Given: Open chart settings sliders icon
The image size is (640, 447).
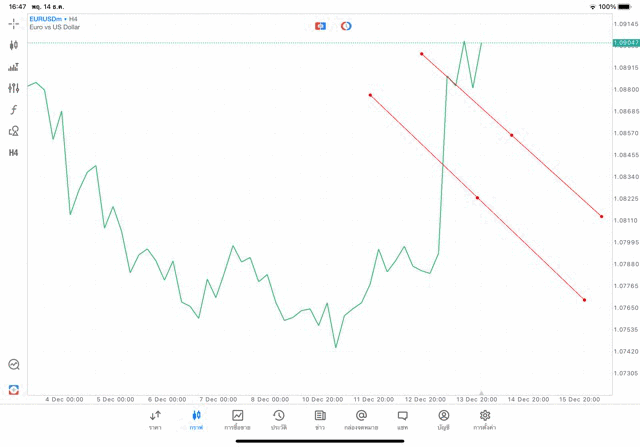Looking at the screenshot, I should (x=14, y=89).
